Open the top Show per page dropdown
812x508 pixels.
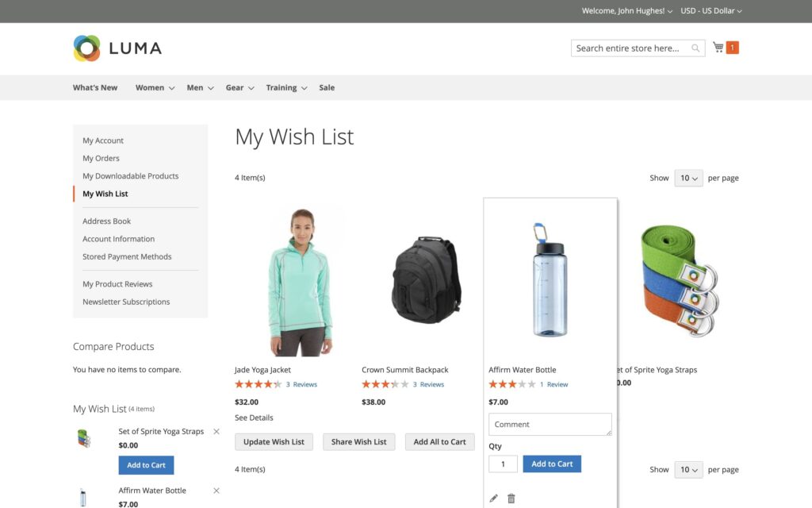tap(688, 178)
